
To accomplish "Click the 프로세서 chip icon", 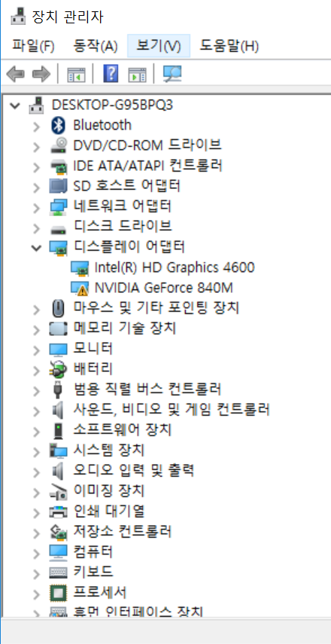I will [x=58, y=593].
